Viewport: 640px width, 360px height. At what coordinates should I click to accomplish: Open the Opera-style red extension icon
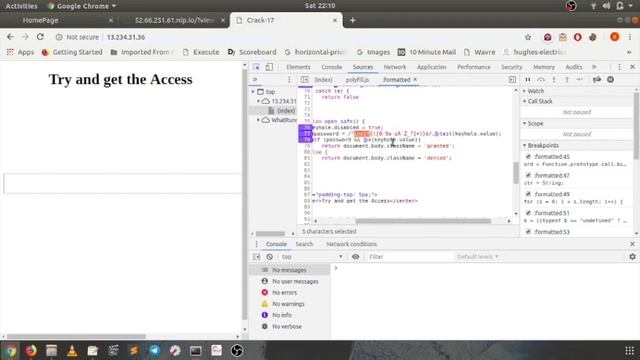tap(578, 37)
